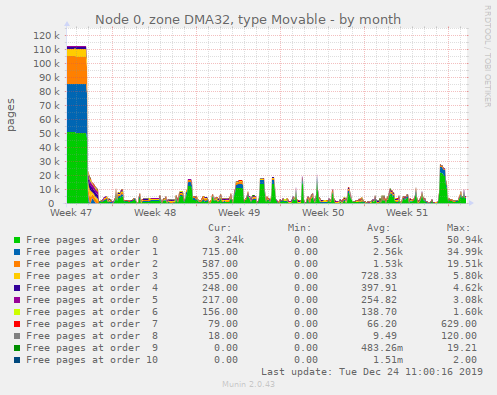Click the max value 19.21

pos(462,348)
